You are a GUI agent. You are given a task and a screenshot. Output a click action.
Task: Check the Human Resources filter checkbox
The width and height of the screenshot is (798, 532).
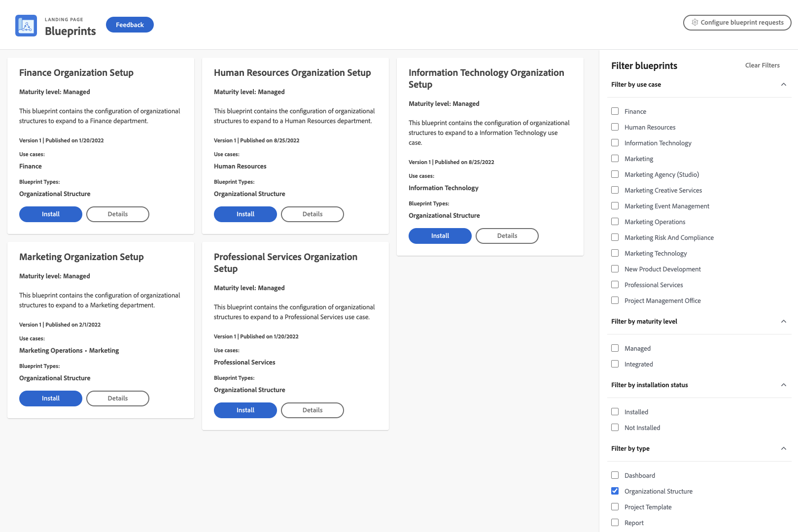[x=615, y=127]
